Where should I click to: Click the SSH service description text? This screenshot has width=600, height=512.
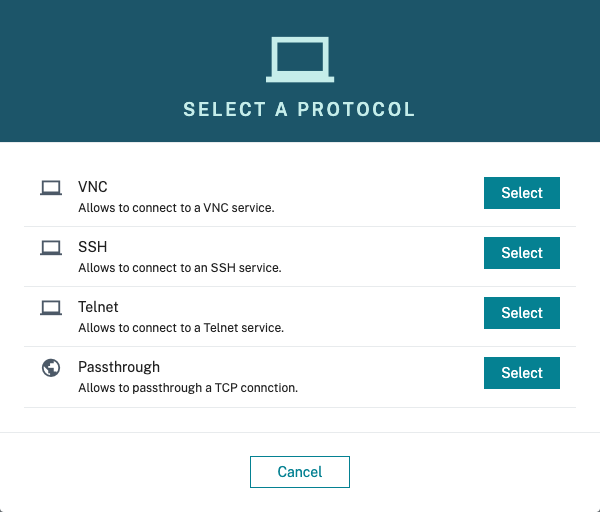[180, 268]
